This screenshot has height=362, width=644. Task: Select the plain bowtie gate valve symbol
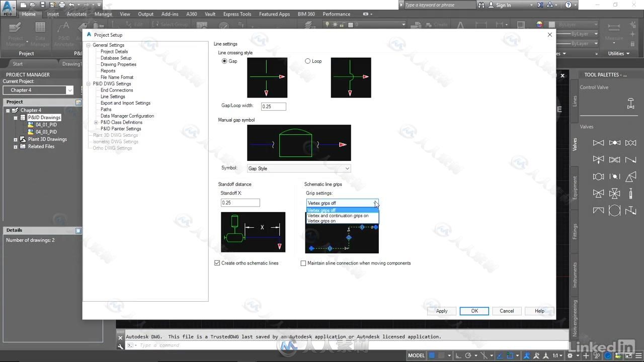[x=598, y=143]
